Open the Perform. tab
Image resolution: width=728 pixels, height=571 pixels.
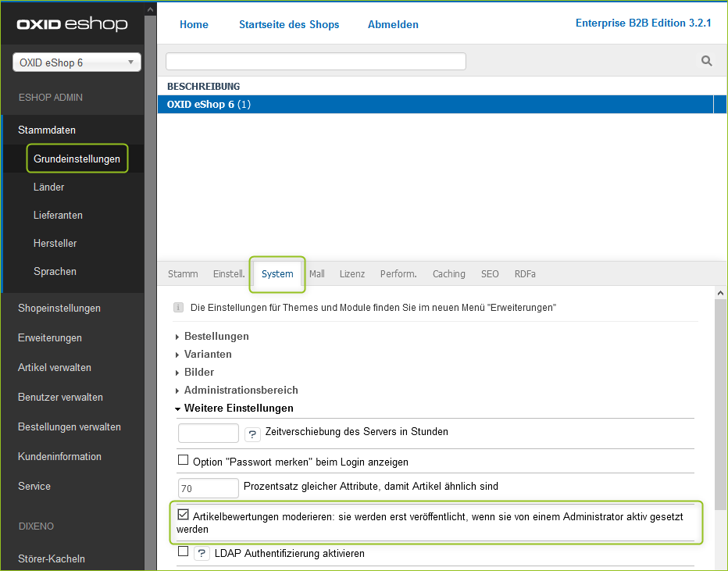tap(398, 274)
